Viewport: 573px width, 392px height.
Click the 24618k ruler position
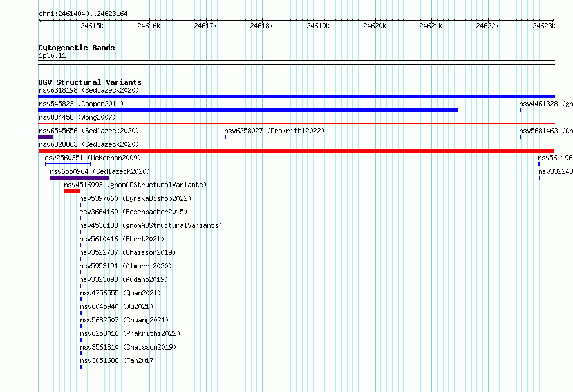[x=261, y=26]
